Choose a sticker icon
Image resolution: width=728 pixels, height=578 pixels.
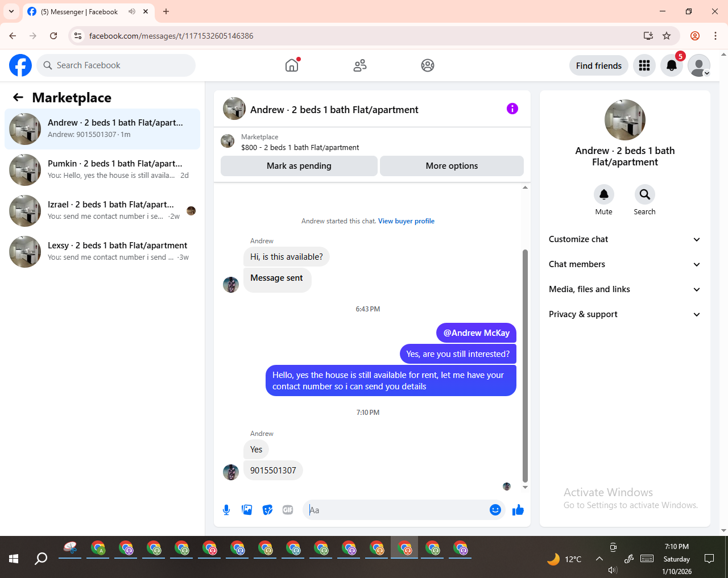coord(267,510)
